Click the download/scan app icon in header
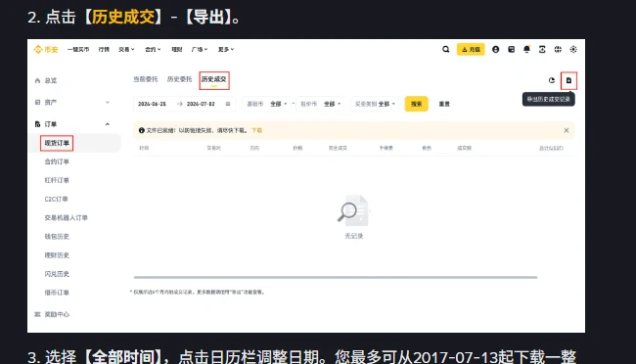The image size is (636, 364). coord(542,49)
